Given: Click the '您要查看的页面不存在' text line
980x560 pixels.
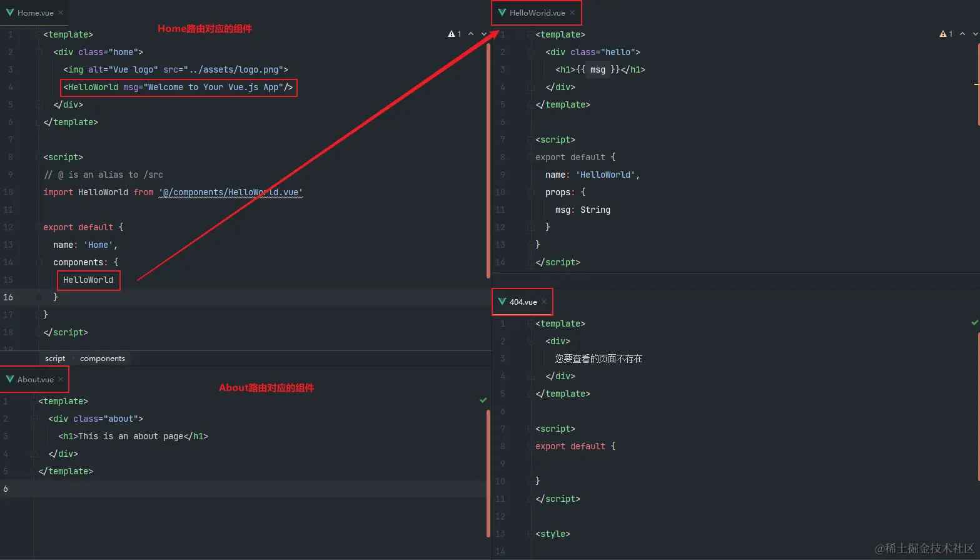Looking at the screenshot, I should pos(599,359).
